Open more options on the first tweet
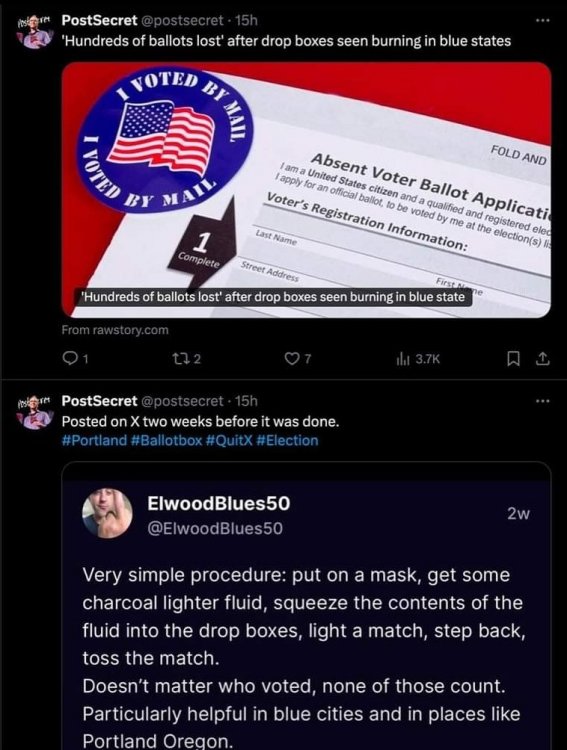The height and width of the screenshot is (750, 567). click(543, 21)
